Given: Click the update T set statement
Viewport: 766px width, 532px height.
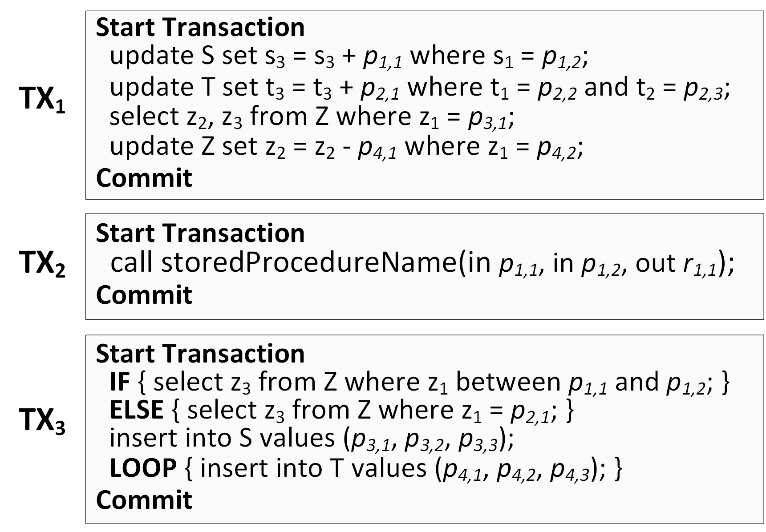Looking at the screenshot, I should (420, 88).
